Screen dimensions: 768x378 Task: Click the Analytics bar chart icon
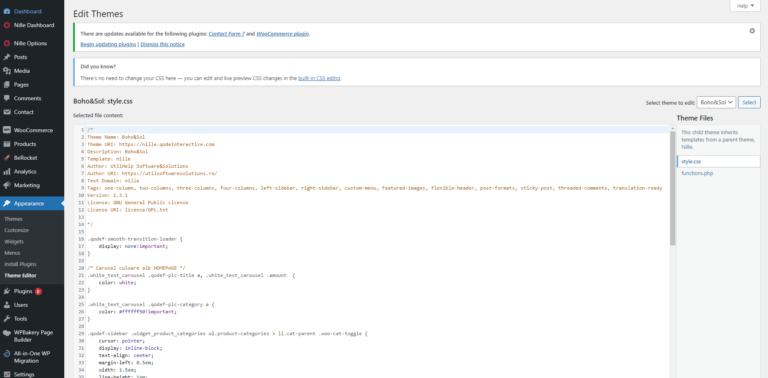coord(7,172)
